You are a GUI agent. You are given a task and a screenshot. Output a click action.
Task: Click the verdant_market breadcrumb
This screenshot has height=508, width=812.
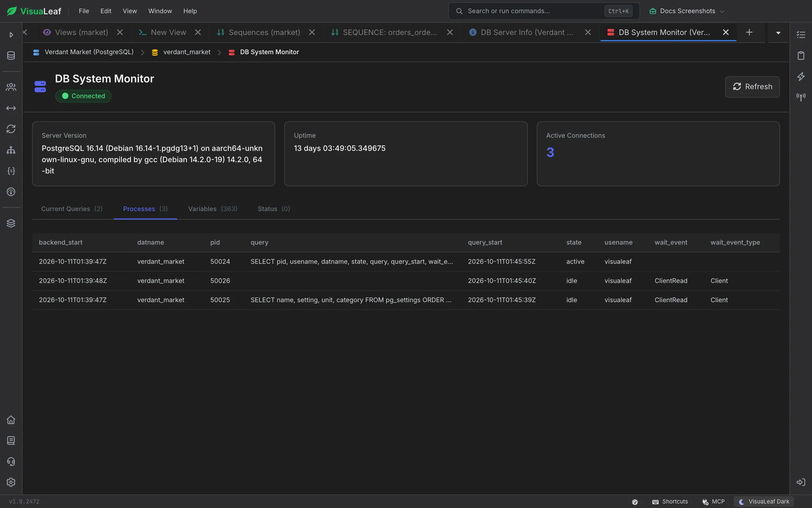click(x=187, y=52)
